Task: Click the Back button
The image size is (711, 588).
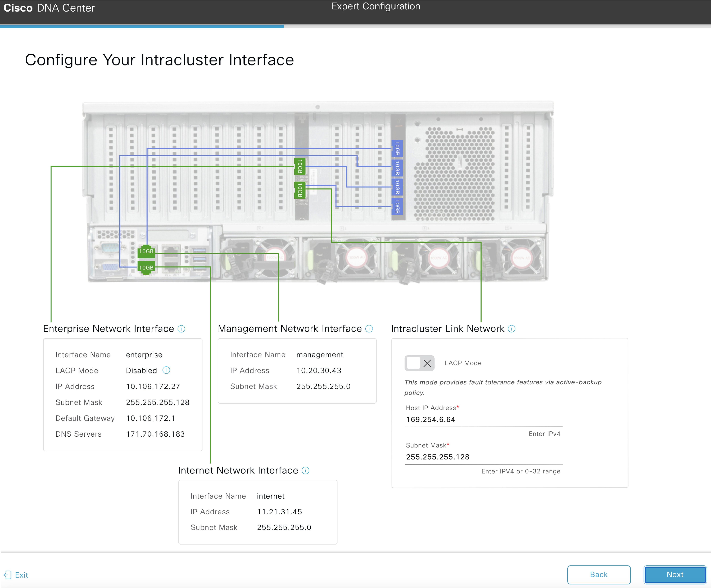Action: 599,575
